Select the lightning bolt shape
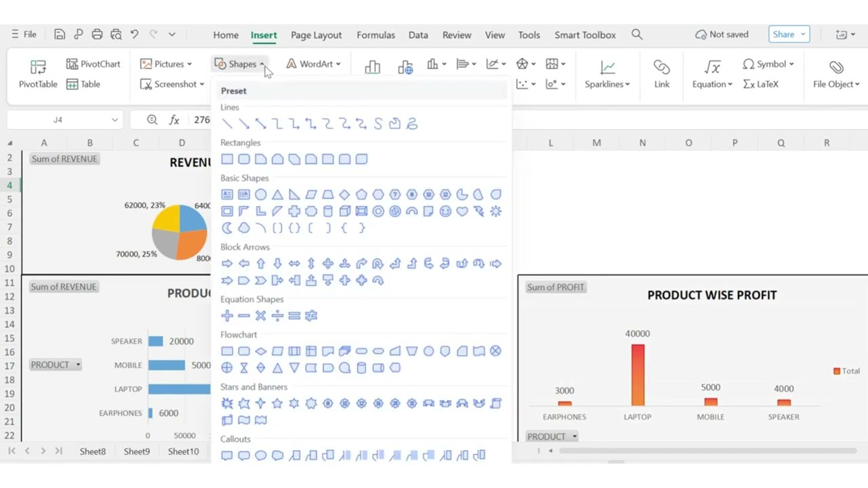Screen dimensions: 868x488 click(479, 211)
